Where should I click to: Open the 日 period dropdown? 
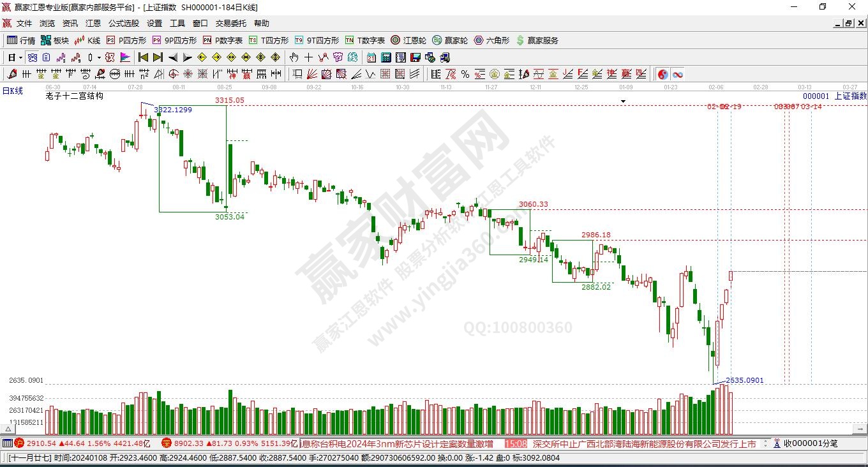15,57
